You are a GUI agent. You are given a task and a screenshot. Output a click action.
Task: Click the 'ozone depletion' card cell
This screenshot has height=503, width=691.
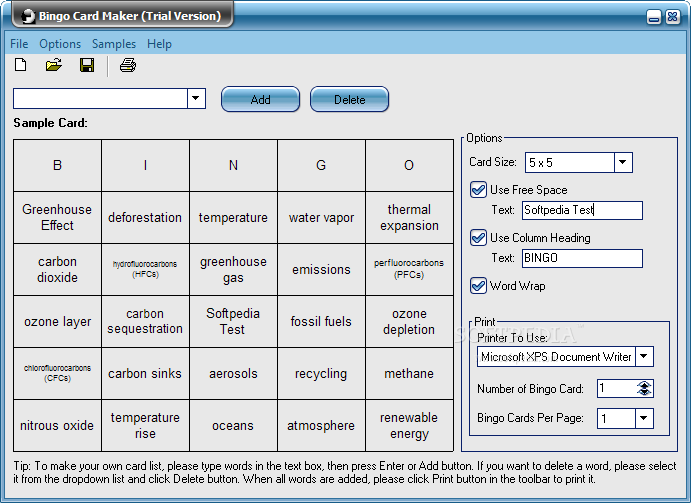point(409,321)
